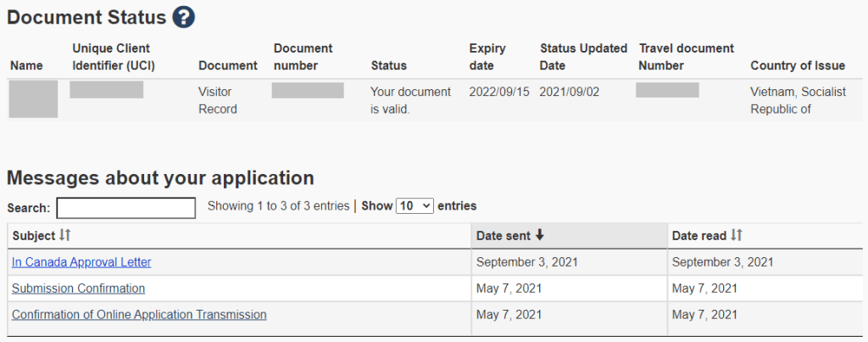Click the expiry date 2022/09/15 cell
The image size is (868, 342).
pos(499,92)
